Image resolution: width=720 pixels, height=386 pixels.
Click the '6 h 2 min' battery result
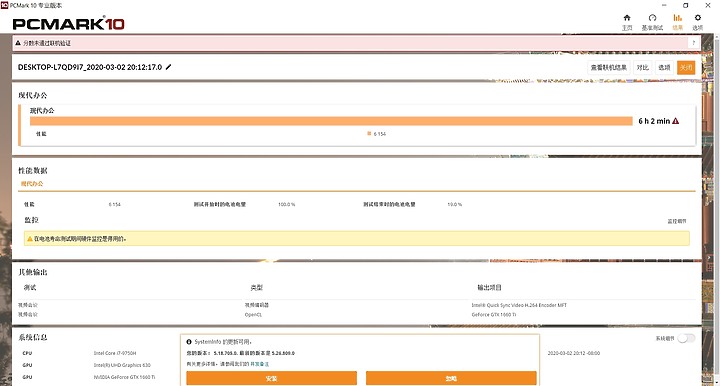point(654,121)
